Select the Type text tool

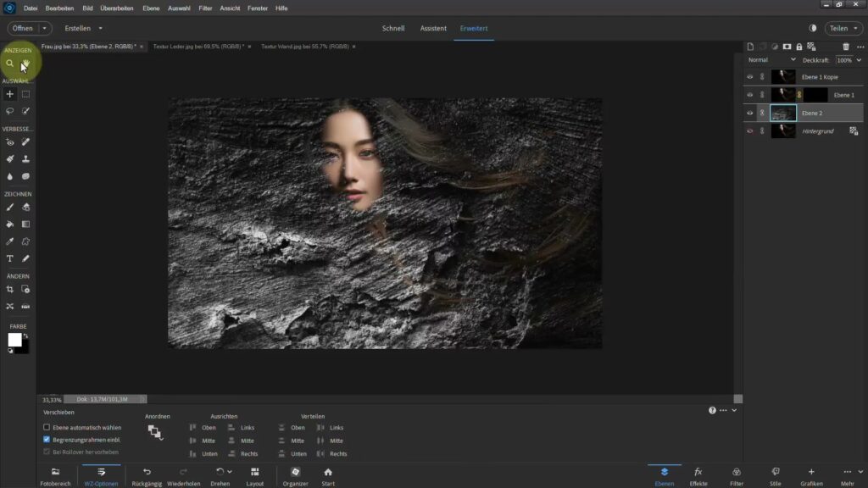(10, 258)
